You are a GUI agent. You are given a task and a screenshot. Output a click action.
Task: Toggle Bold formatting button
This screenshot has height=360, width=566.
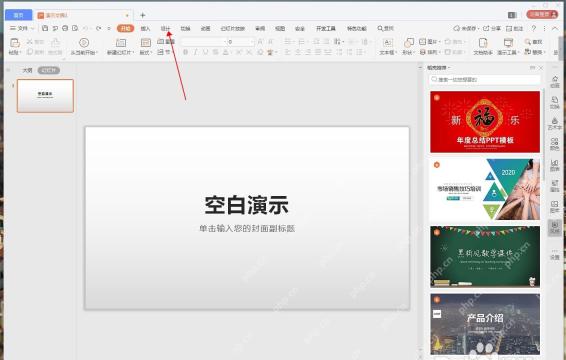185,52
